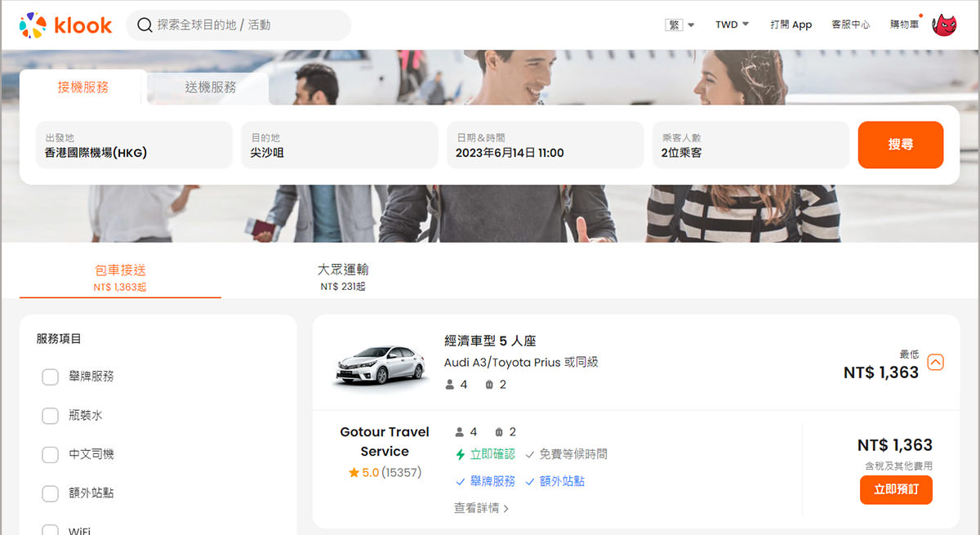980x535 pixels.
Task: Click luggage icon under economy car title
Action: pyautogui.click(x=489, y=385)
